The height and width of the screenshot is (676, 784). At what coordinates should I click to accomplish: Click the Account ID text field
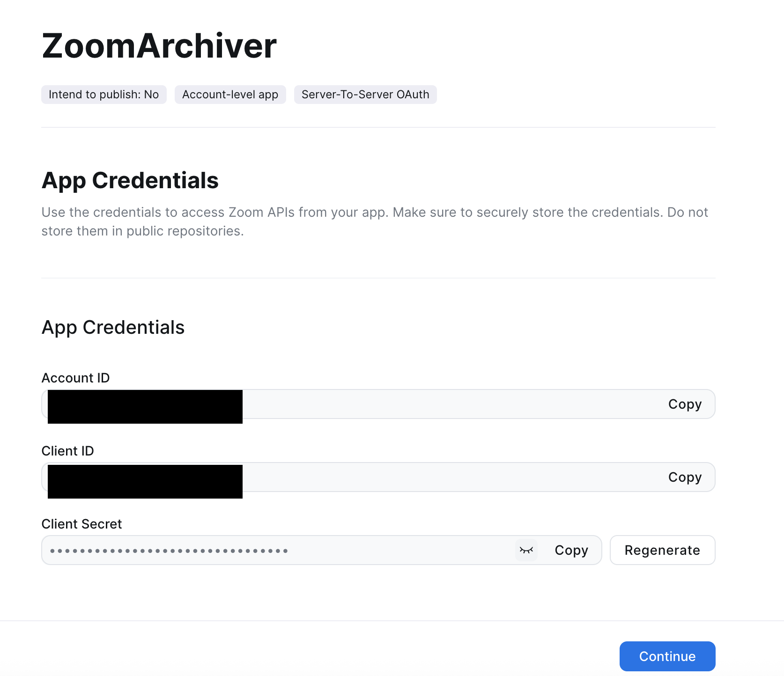pyautogui.click(x=422, y=404)
